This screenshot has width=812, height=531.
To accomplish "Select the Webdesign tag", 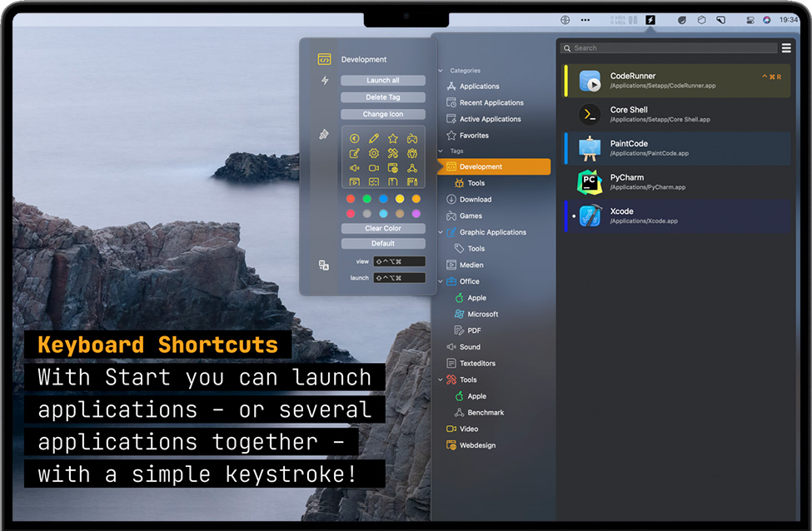I will click(x=476, y=445).
